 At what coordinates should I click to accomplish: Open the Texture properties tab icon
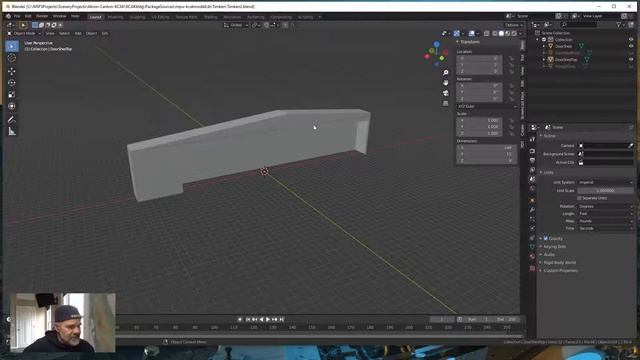[532, 268]
